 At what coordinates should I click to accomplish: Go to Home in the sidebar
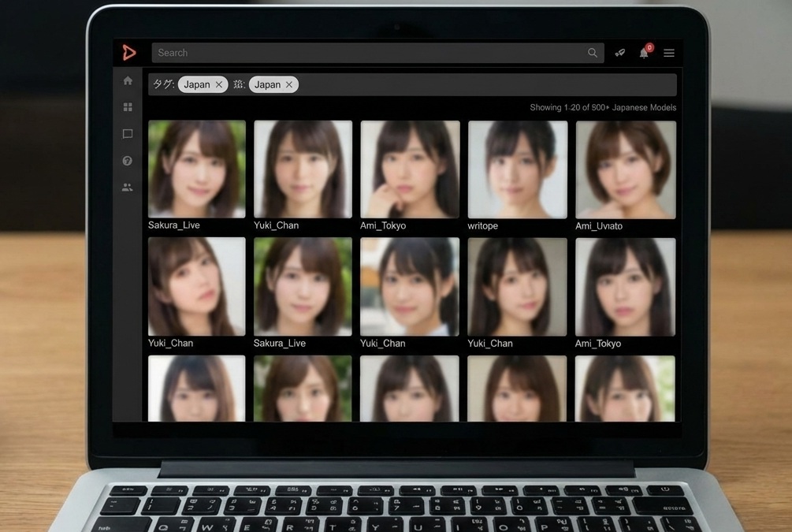[128, 80]
